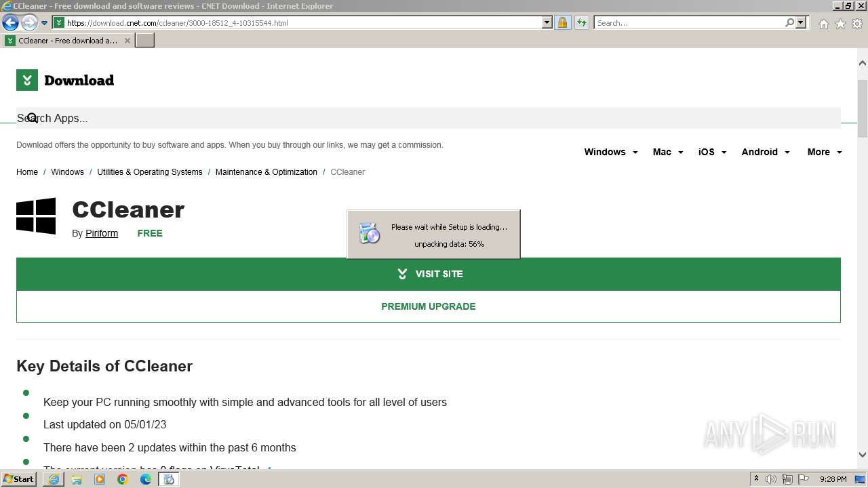Click the 'unpacking data: 56%' text
Screen dimensions: 868x488
pyautogui.click(x=449, y=244)
